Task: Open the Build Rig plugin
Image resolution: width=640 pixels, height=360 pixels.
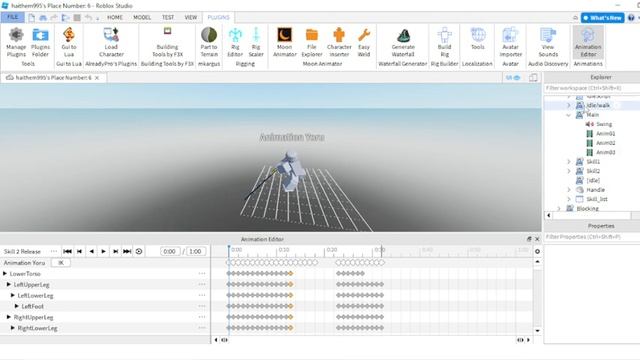Action: [x=444, y=42]
